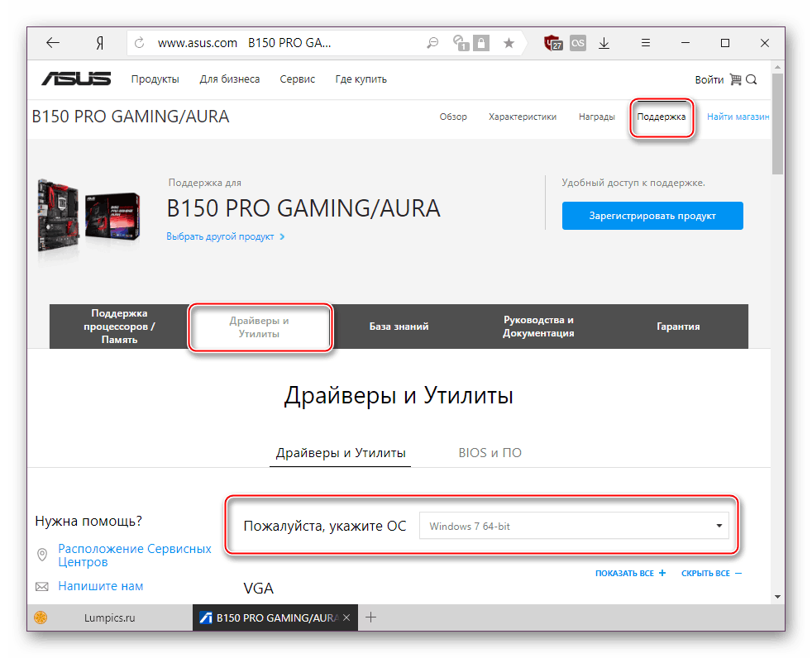Click the scrollbar up arrow

point(777,67)
